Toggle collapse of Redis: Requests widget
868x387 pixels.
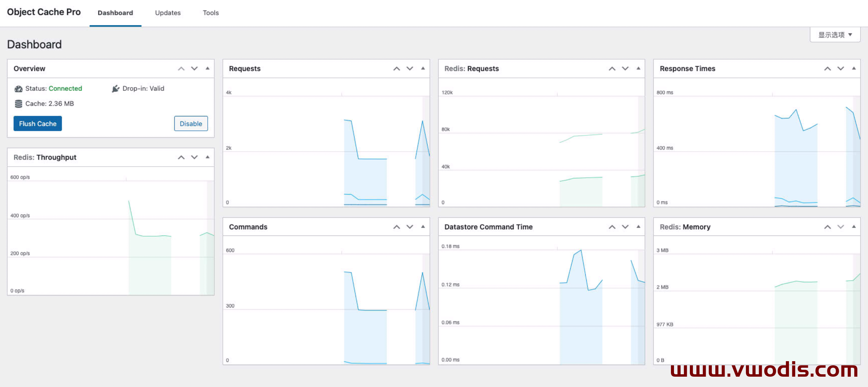point(638,69)
